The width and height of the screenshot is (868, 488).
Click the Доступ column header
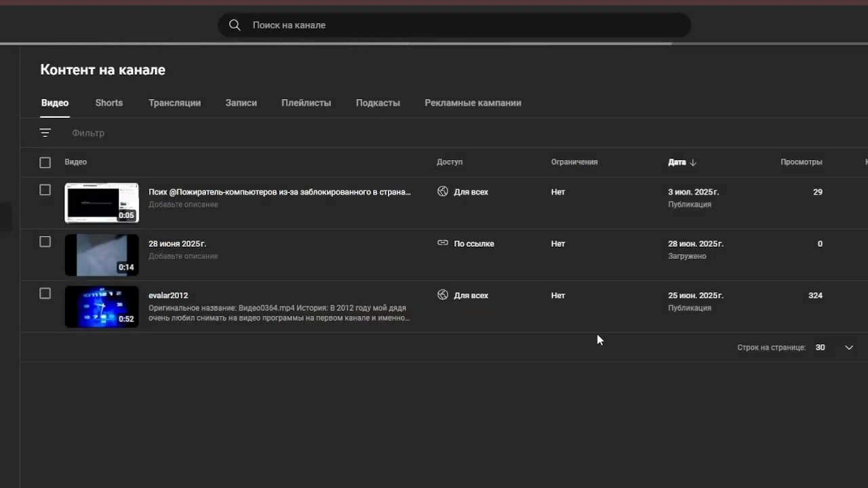tap(450, 162)
